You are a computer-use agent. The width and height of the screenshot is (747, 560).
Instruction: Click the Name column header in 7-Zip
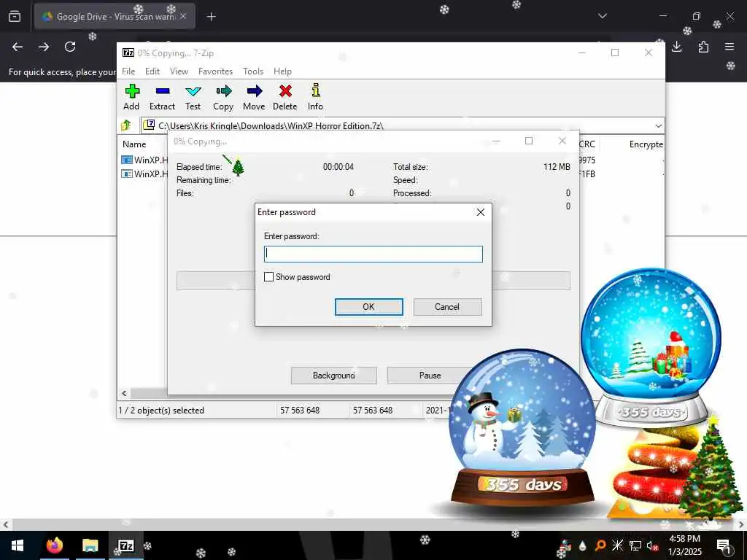tap(134, 144)
